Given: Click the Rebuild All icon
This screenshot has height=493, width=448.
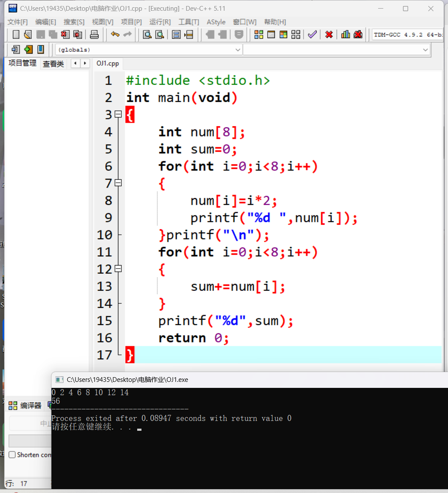Looking at the screenshot, I should [x=296, y=35].
